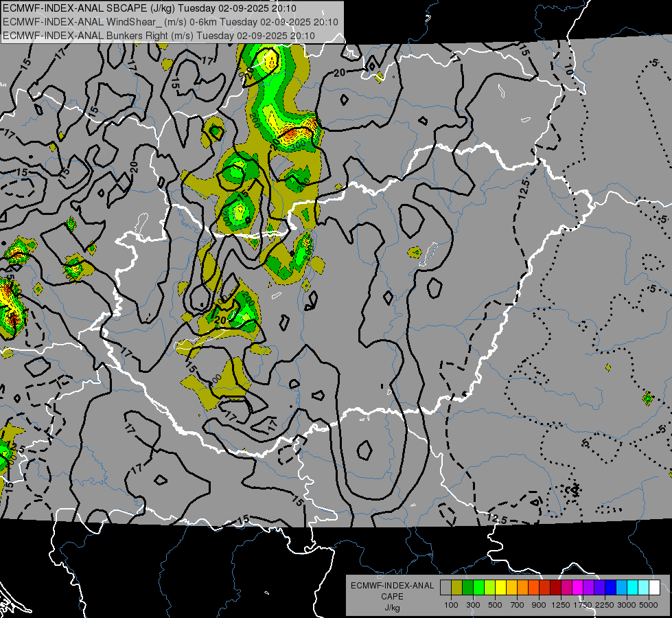Click the dark red legend swatch
This screenshot has height=618, width=672.
click(x=555, y=587)
